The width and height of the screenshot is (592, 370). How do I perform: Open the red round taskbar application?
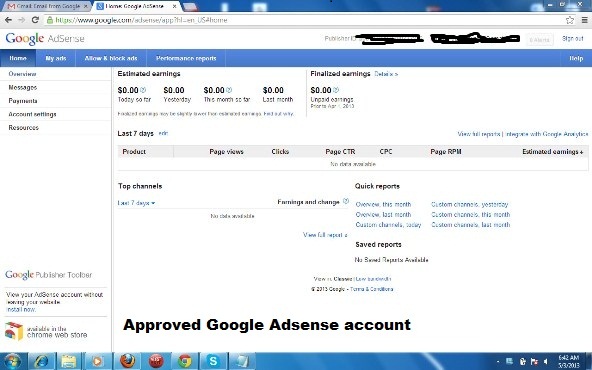coord(156,361)
